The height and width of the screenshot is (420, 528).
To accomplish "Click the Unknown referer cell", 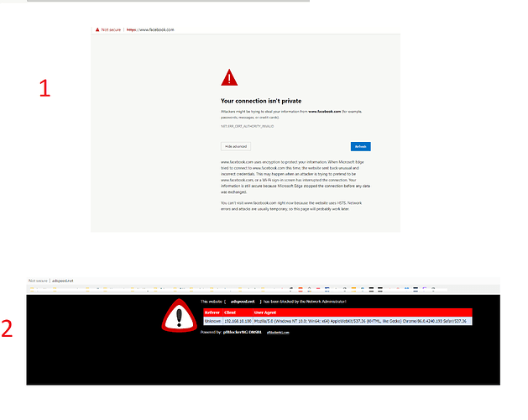I will pyautogui.click(x=213, y=321).
